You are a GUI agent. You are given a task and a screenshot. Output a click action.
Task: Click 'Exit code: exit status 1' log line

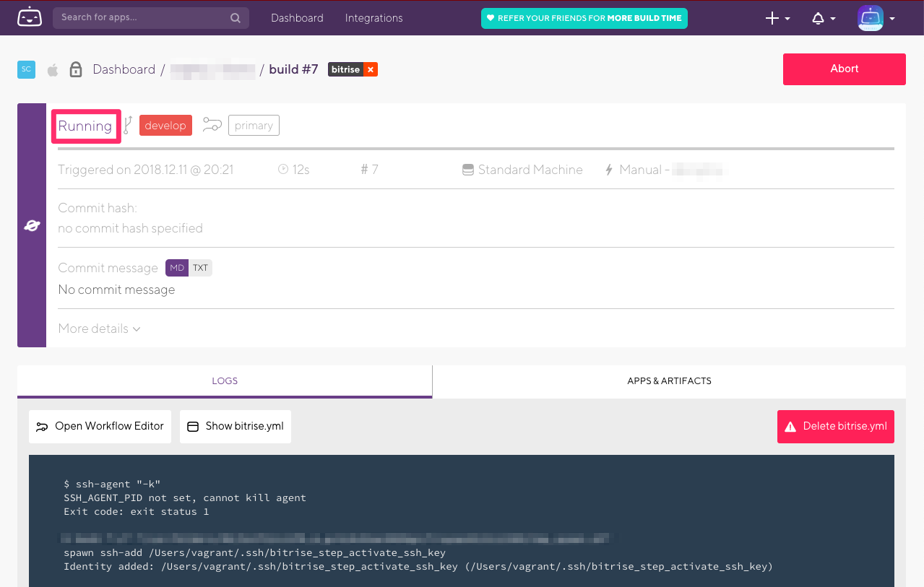click(x=136, y=511)
